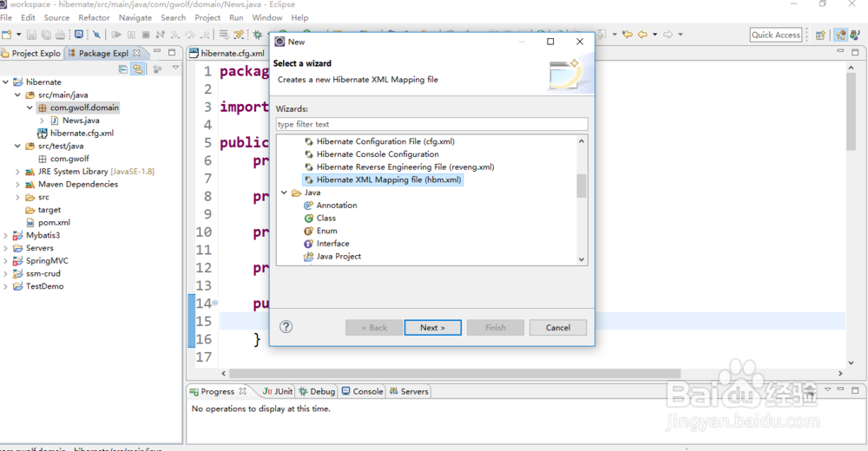Open Package Explorer view menu triangle
Viewport: 868px width, 451px height.
coord(175,68)
